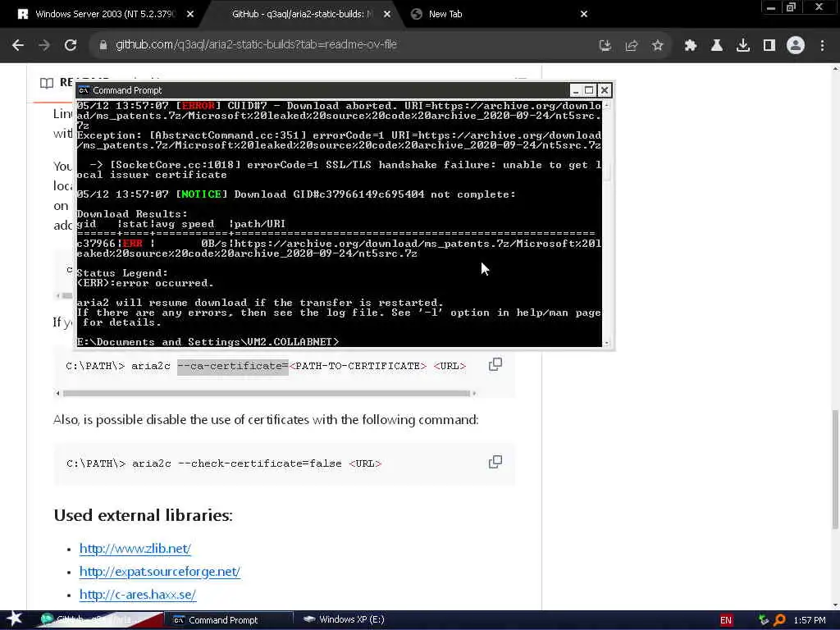The width and height of the screenshot is (840, 630).
Task: Open the Chrome three-dot menu
Action: tap(822, 46)
